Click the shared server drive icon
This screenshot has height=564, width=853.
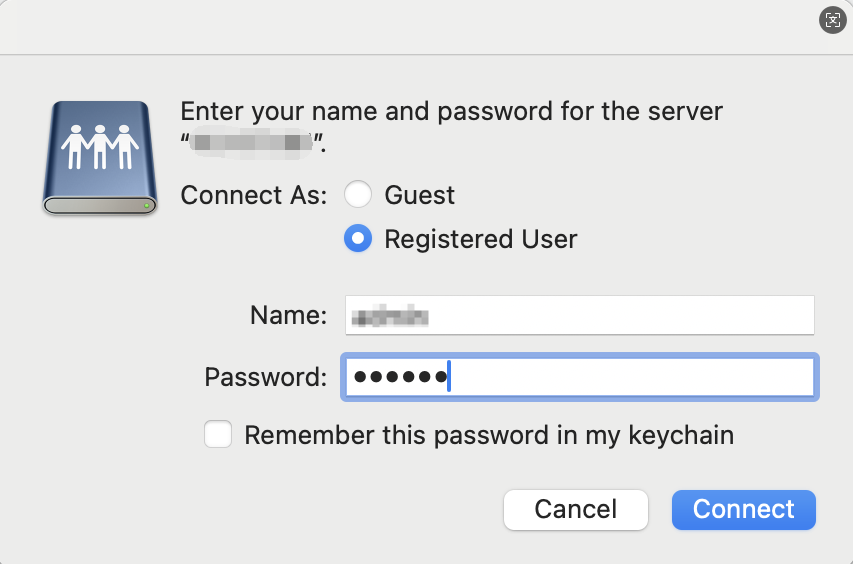click(x=98, y=158)
